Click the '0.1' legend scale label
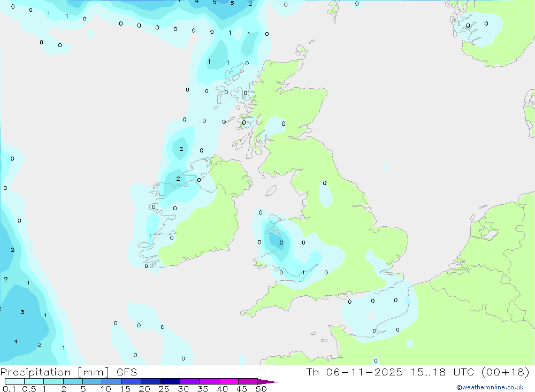 tap(9, 389)
